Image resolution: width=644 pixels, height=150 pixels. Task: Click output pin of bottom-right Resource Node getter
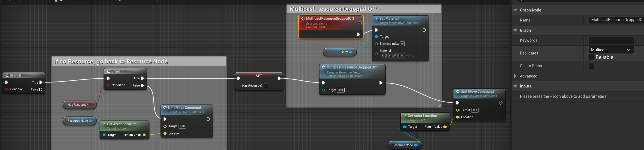point(416,145)
